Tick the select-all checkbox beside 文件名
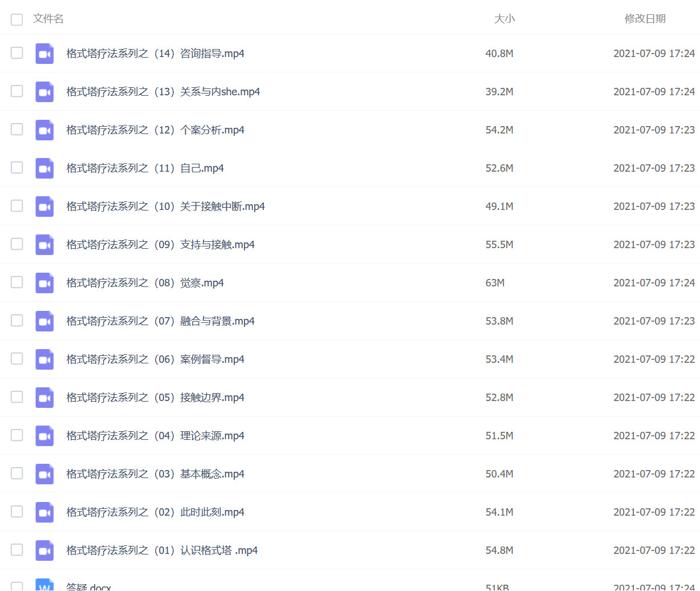Screen dimensions: 700x591 point(17,19)
